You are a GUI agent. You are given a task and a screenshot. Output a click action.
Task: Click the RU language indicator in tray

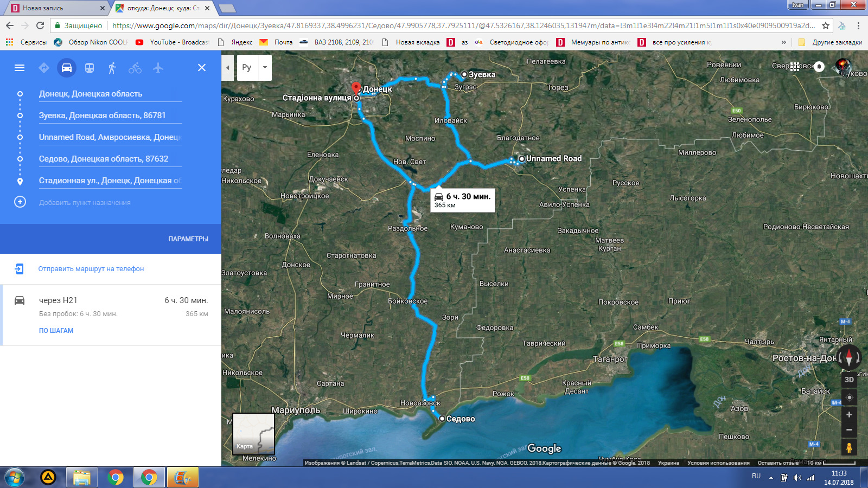coord(756,476)
